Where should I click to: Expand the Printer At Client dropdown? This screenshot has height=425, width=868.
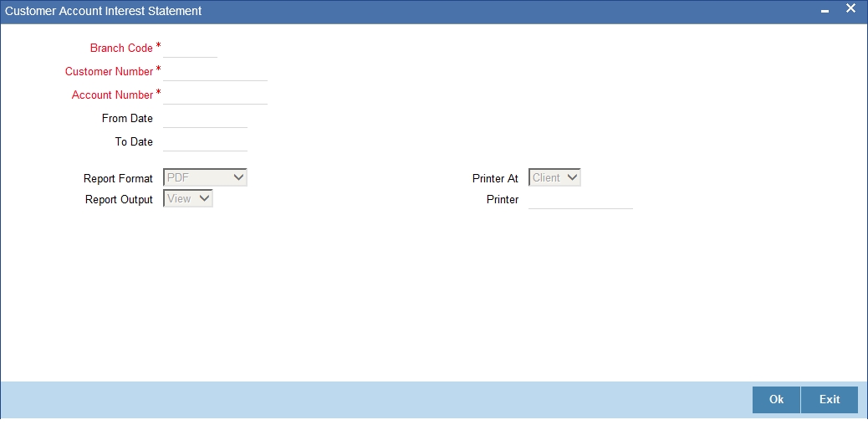554,177
